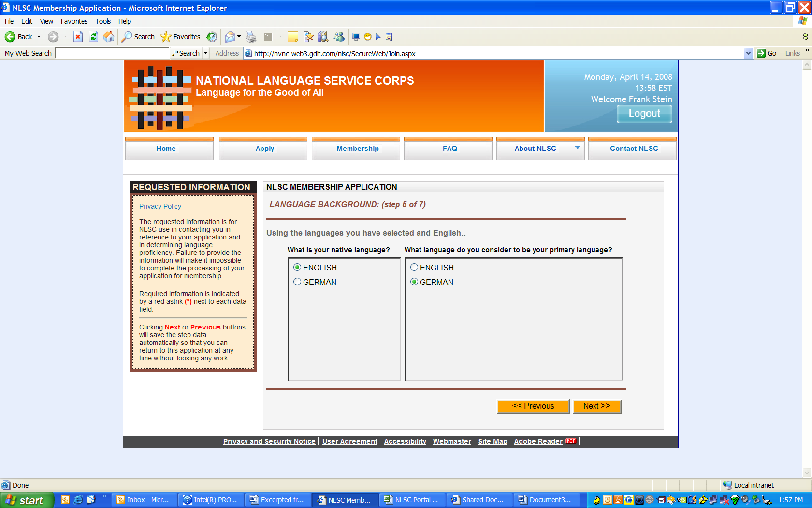
Task: Launch Internet Explorer from Quick Launch
Action: (x=78, y=500)
